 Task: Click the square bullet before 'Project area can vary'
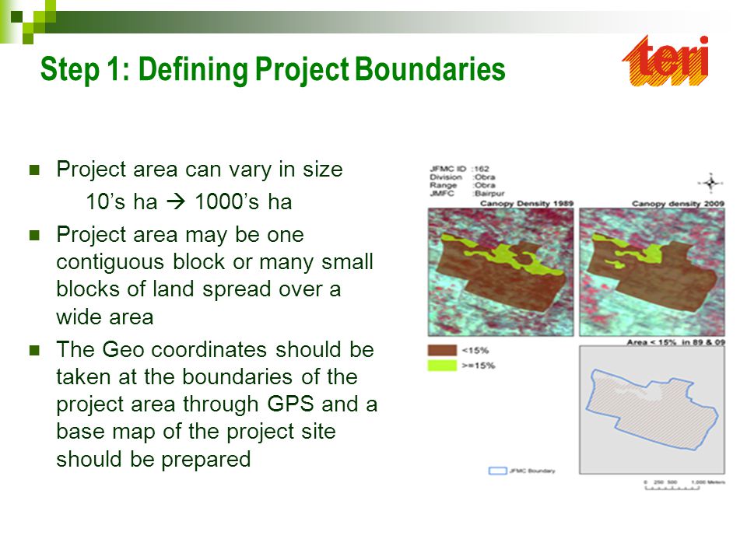[34, 170]
